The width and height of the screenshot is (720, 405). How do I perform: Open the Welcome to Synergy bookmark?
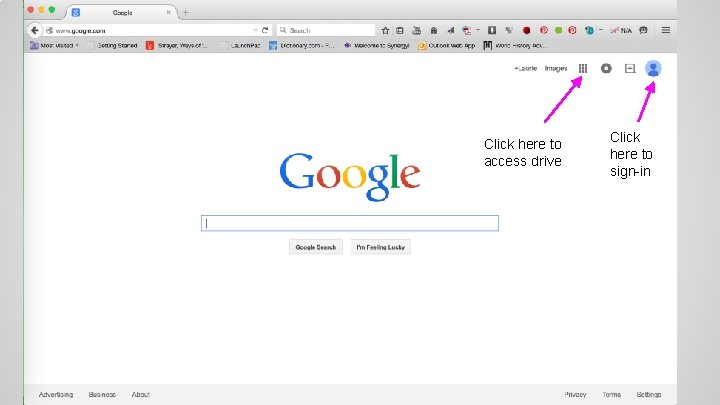tap(377, 45)
